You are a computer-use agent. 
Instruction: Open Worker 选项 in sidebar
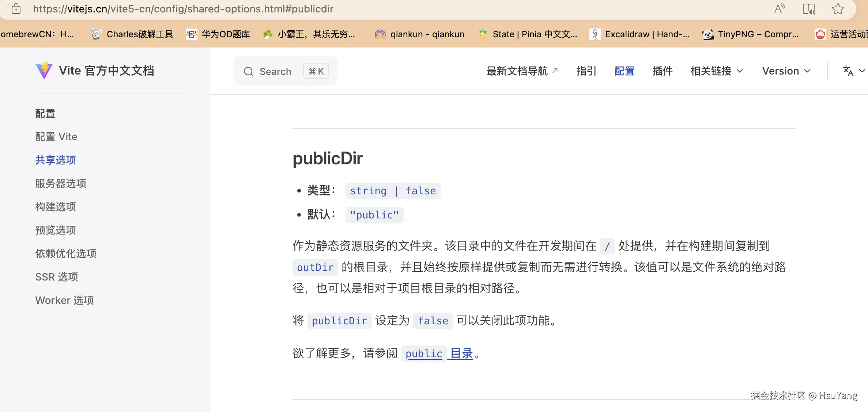click(64, 300)
